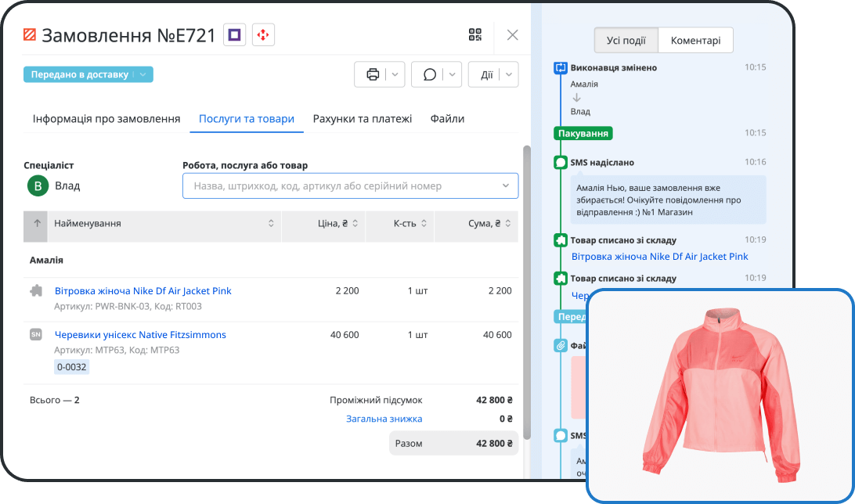855x504 pixels.
Task: Click the up-arrow sort icon in table header
Action: 37,224
